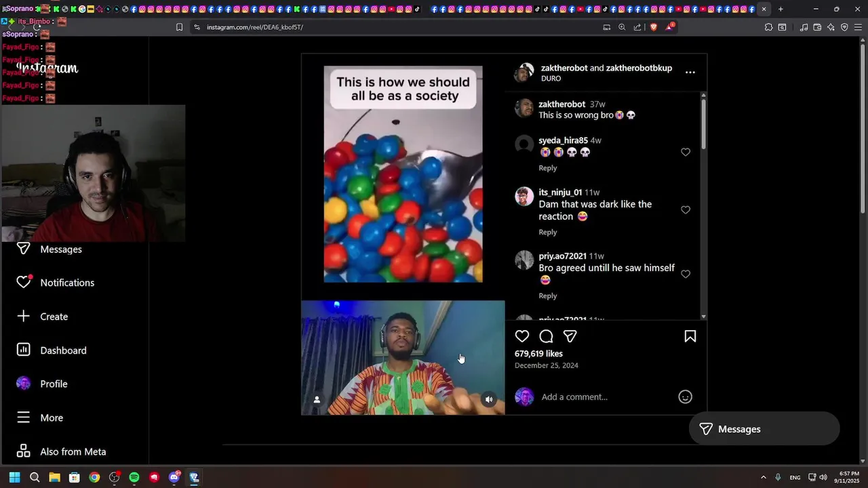Screen dimensions: 868x488
Task: Open zaktherobot profile from post header
Action: 564,68
